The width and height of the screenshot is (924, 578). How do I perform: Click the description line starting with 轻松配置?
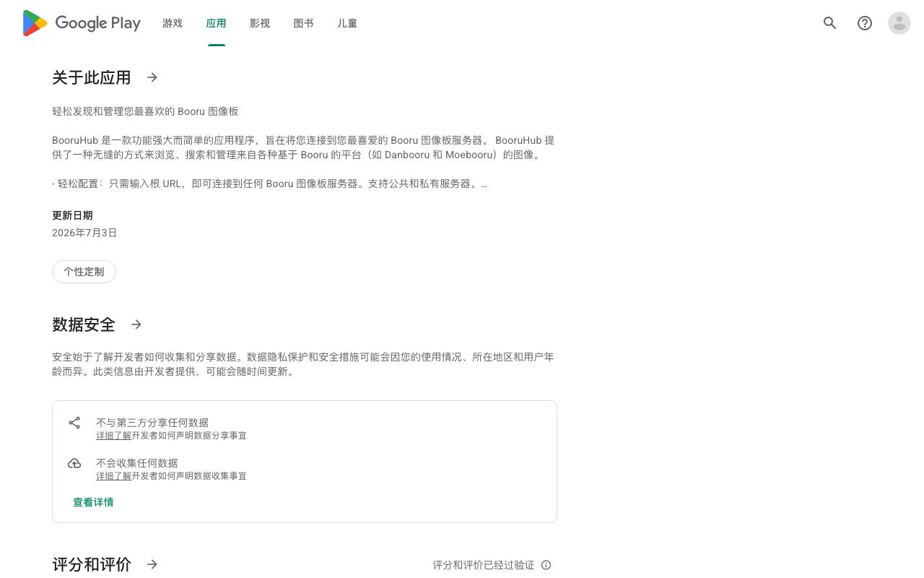[269, 184]
